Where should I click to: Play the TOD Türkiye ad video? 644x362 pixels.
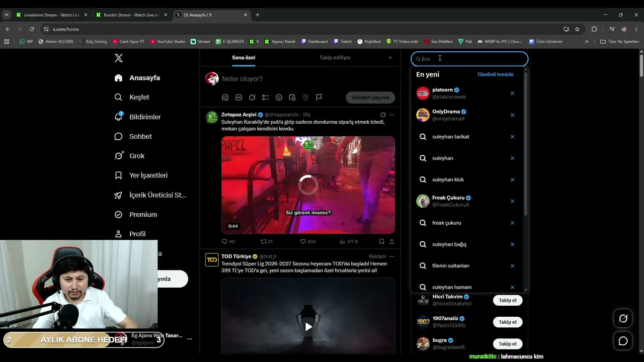point(308,327)
